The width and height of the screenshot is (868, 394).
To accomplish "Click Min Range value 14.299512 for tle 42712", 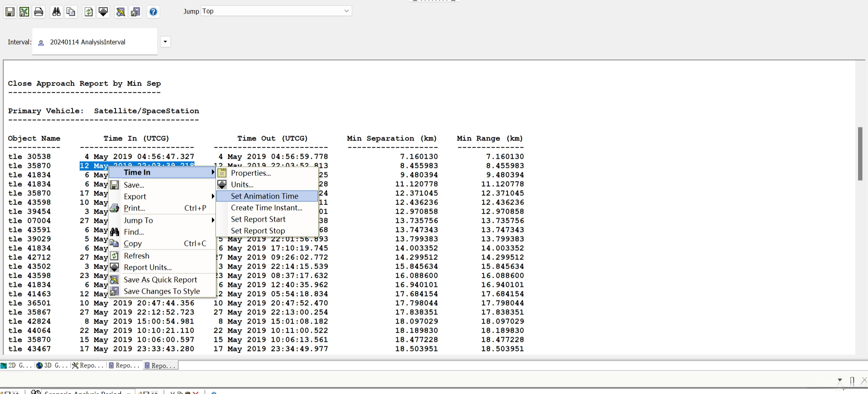I will click(x=503, y=257).
